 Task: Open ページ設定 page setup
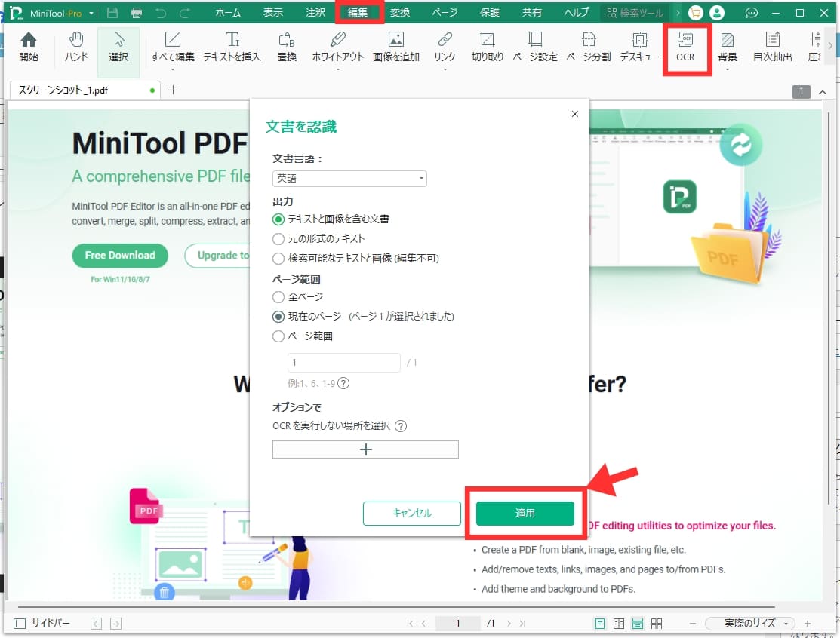point(534,47)
